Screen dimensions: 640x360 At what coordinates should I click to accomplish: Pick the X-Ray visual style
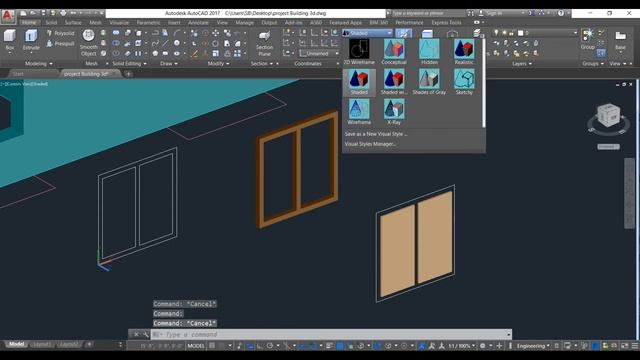click(x=394, y=111)
